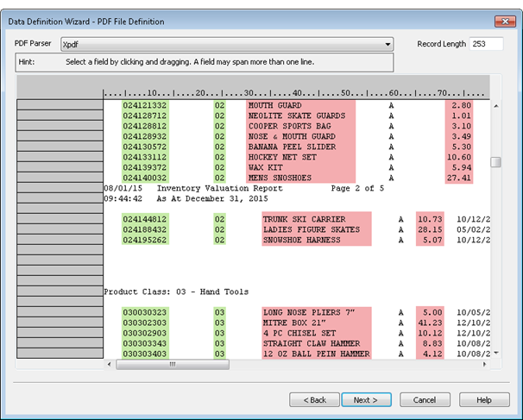Click the horizontal scrollbar thumb
523x420 pixels.
click(x=172, y=364)
